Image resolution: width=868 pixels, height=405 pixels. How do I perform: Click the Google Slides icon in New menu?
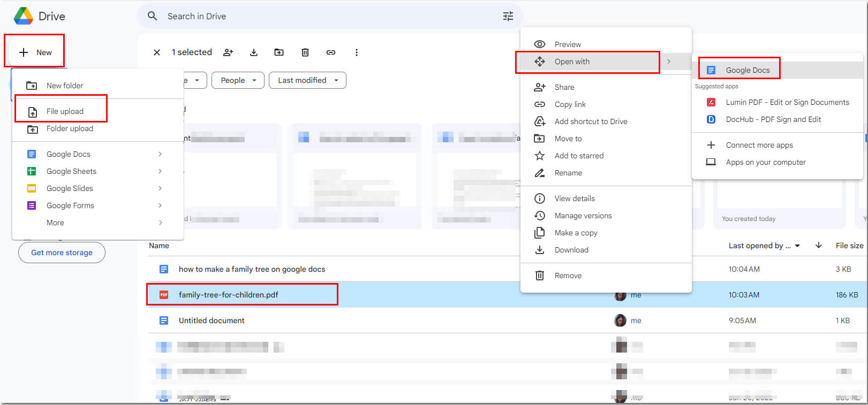coord(32,188)
